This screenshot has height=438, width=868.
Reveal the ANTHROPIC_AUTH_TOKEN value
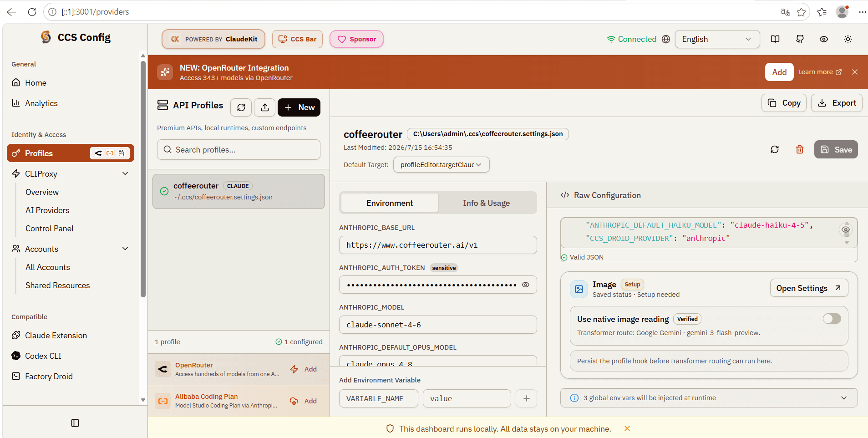(x=526, y=285)
